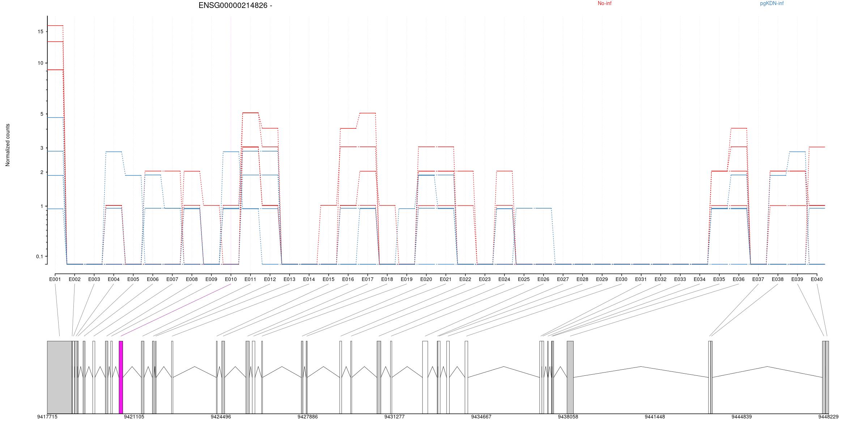Click y-axis tick value 0.1
The width and height of the screenshot is (868, 434).
39,257
